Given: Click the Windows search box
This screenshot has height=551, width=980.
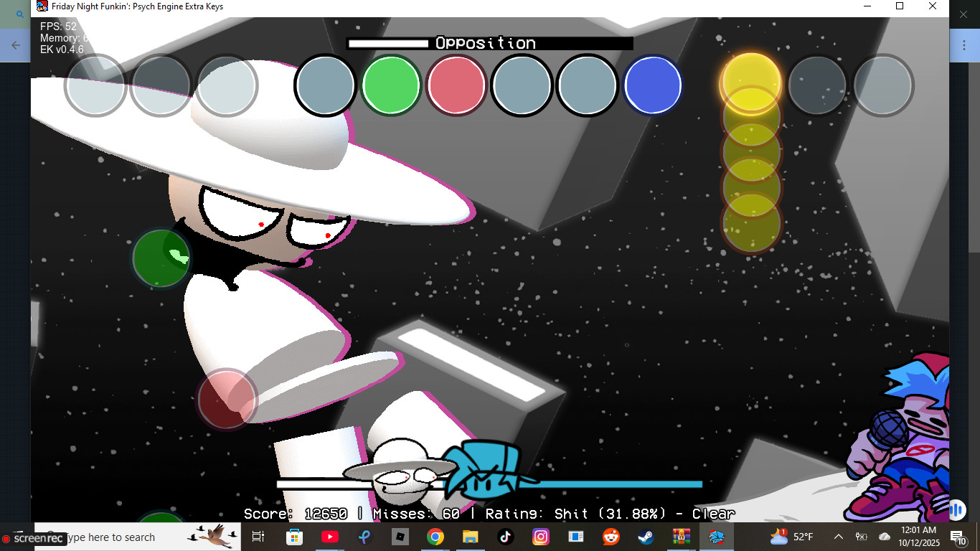Looking at the screenshot, I should point(136,537).
